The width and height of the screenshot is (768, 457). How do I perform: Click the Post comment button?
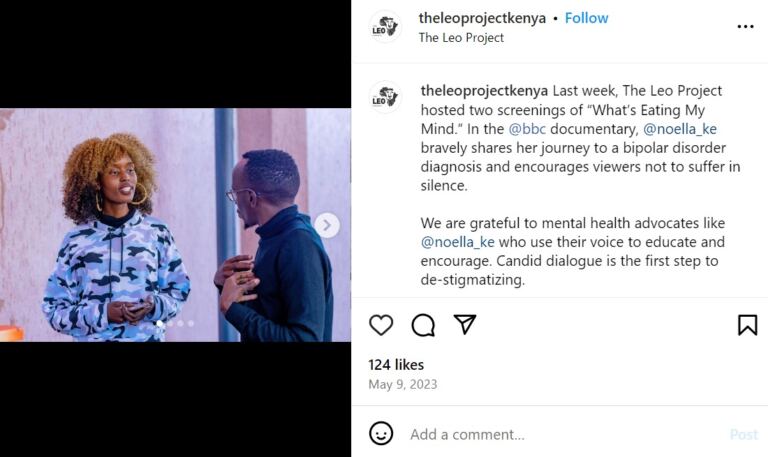[x=743, y=434]
